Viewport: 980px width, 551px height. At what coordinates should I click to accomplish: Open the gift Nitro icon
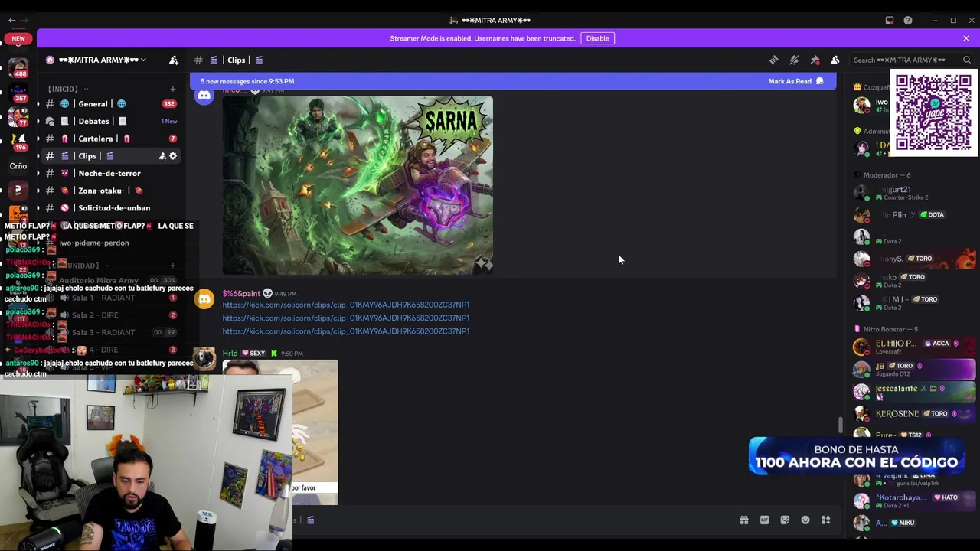point(743,520)
